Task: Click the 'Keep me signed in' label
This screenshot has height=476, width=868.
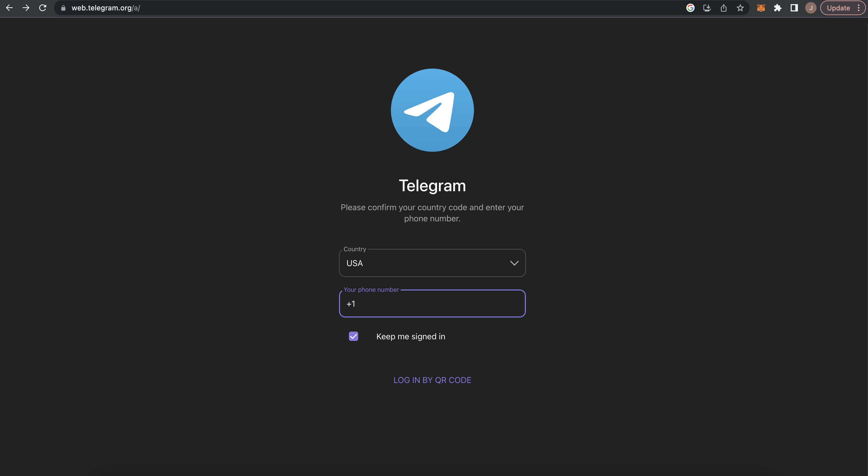Action: 411,336
